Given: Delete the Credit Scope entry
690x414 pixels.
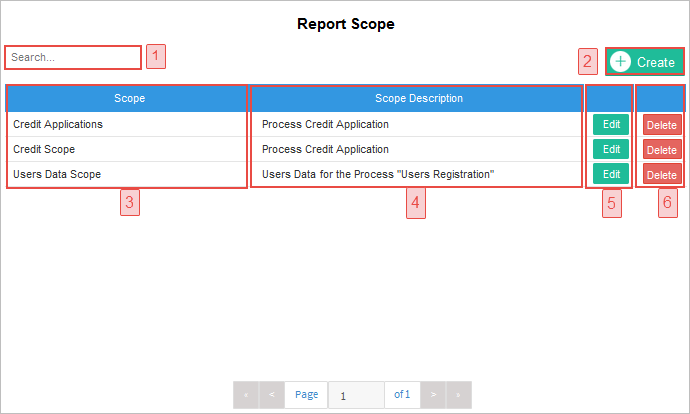Looking at the screenshot, I should pyautogui.click(x=661, y=150).
